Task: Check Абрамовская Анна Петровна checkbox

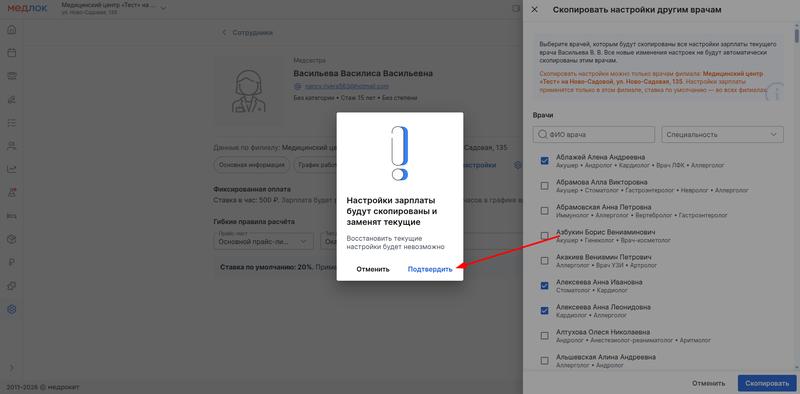Action: pyautogui.click(x=544, y=211)
